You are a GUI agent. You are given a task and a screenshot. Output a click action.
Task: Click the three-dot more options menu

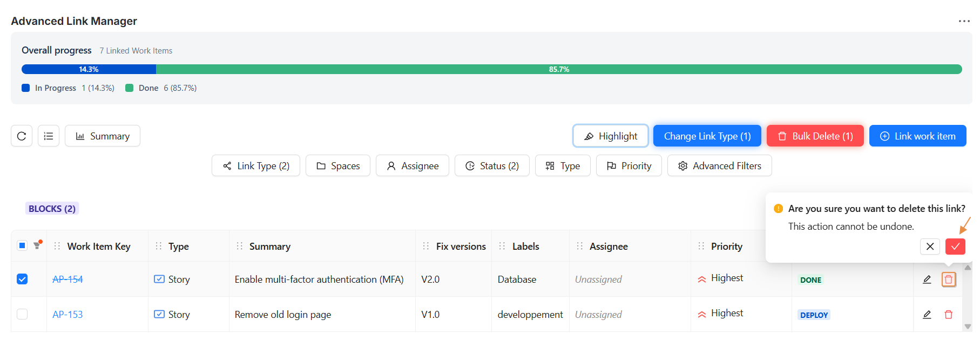click(x=964, y=21)
